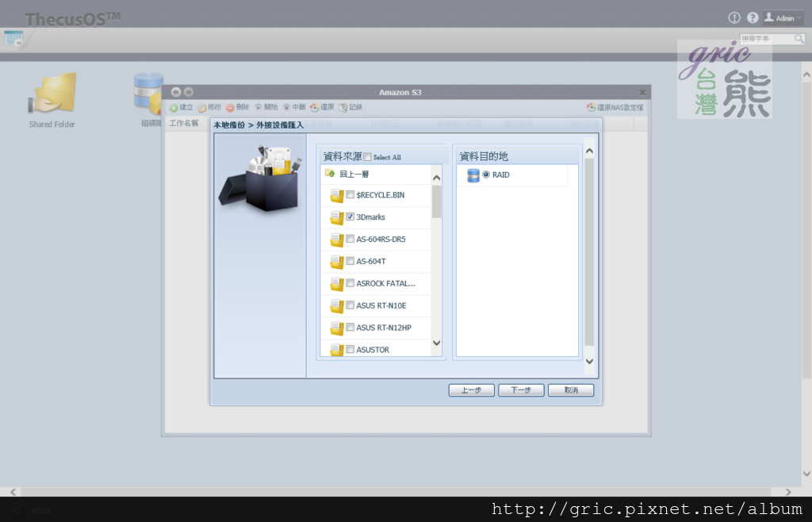Toggle the Select All checkbox
The height and width of the screenshot is (522, 812).
(367, 157)
